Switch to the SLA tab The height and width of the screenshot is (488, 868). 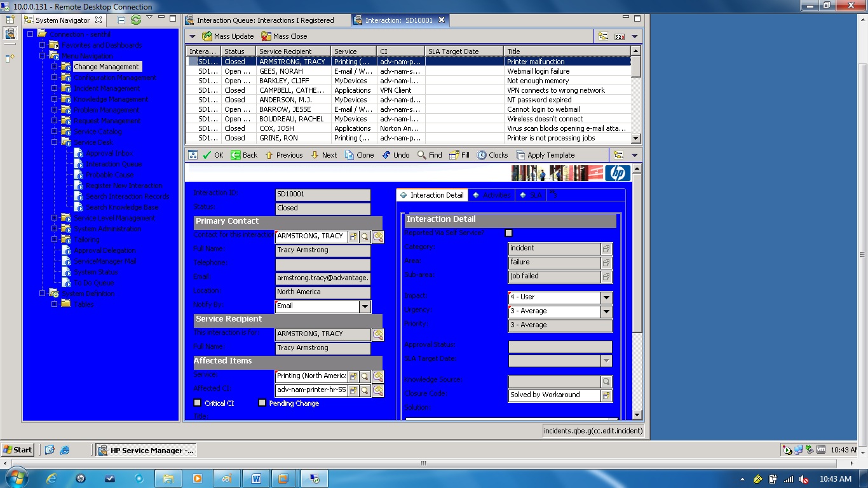tap(531, 194)
